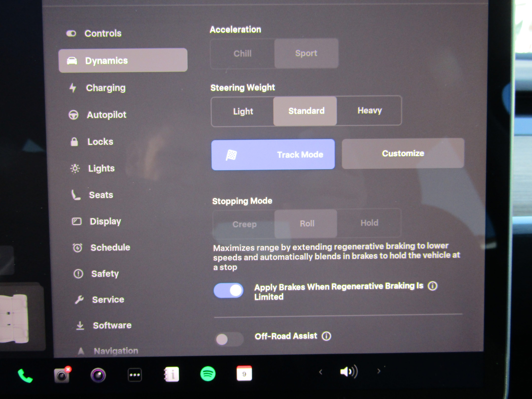532x399 pixels.
Task: Open the all apps ellipsis icon
Action: pyautogui.click(x=135, y=375)
